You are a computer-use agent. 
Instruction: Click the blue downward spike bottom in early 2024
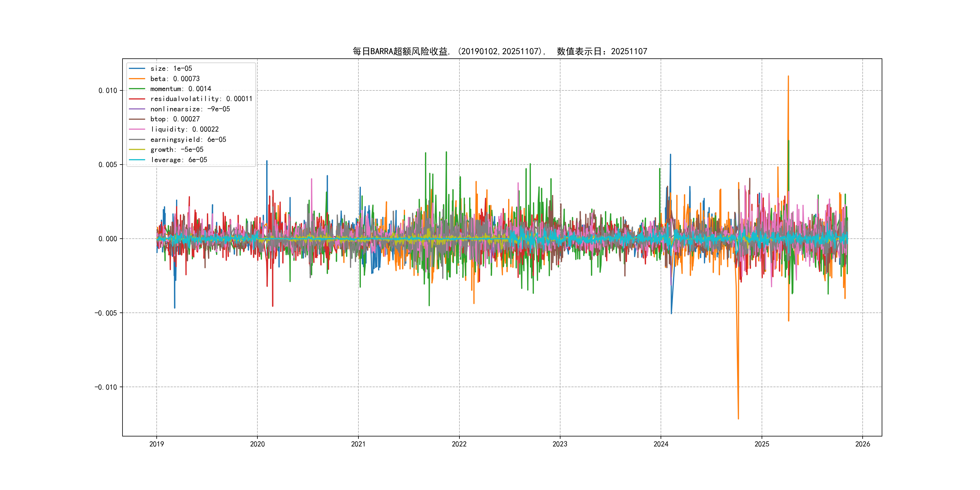[671, 313]
